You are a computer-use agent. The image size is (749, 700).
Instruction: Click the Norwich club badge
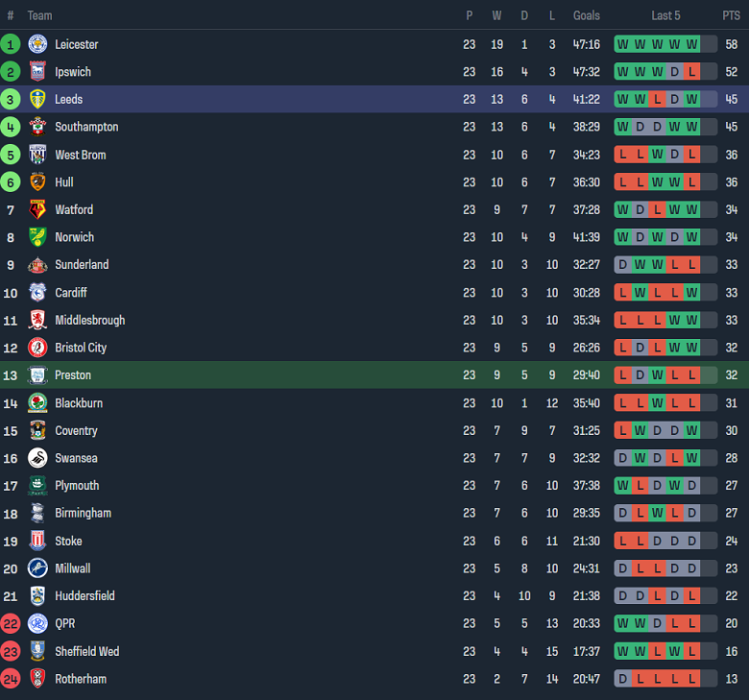click(x=37, y=237)
